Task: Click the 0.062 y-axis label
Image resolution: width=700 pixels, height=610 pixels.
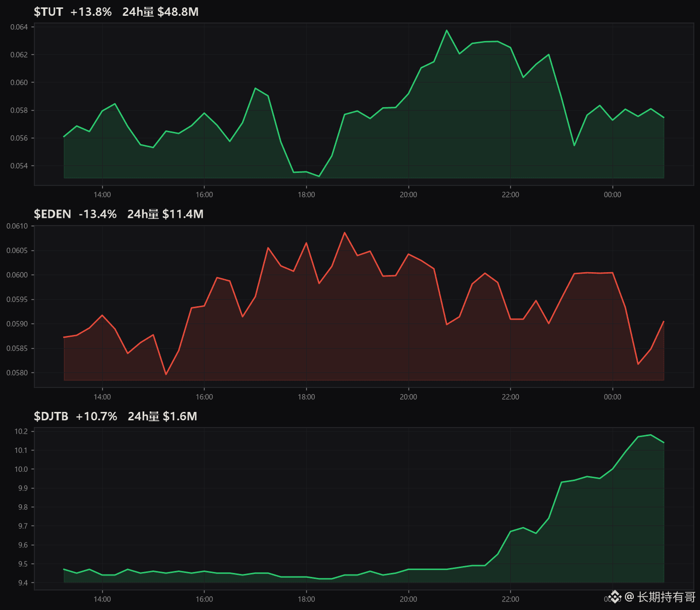Action: pos(19,54)
